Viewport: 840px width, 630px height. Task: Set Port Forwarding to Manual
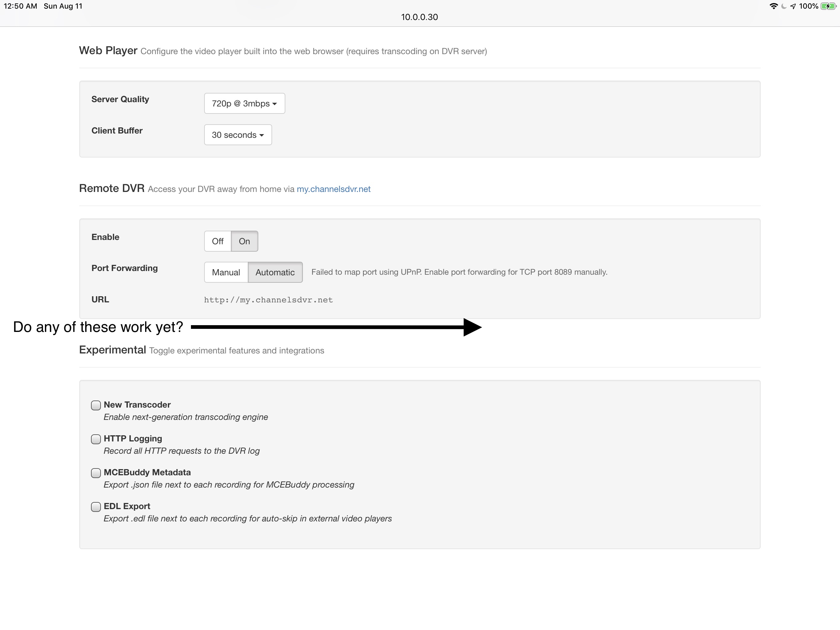coord(226,273)
